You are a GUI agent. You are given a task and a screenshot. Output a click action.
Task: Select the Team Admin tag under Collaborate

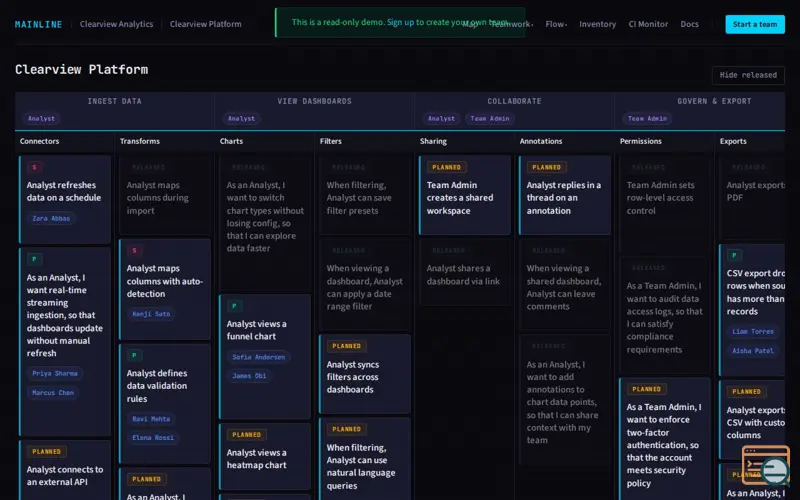(490, 118)
